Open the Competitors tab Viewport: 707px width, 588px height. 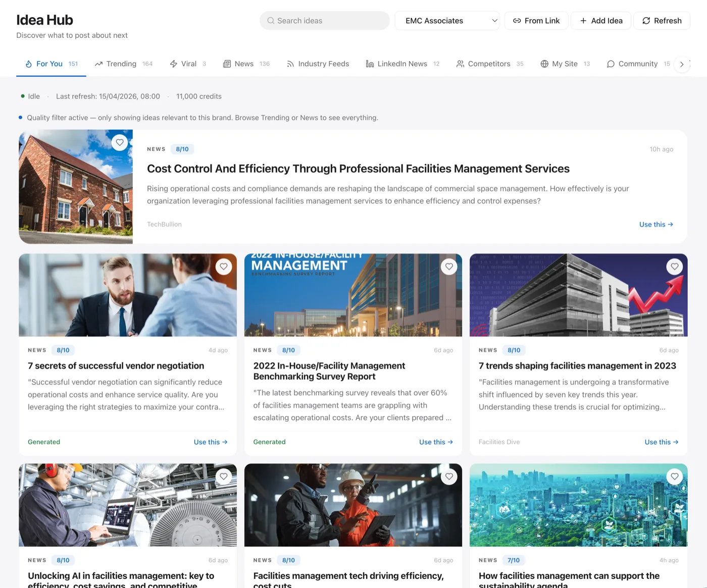(x=490, y=64)
